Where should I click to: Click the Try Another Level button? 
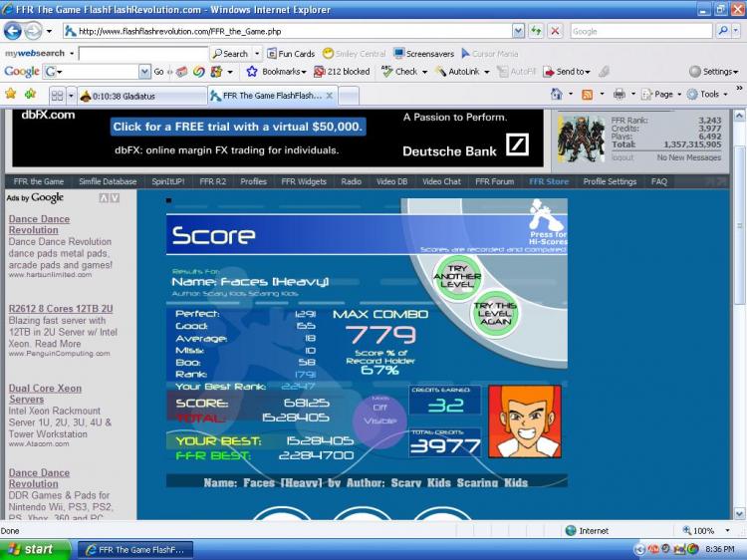pyautogui.click(x=457, y=277)
